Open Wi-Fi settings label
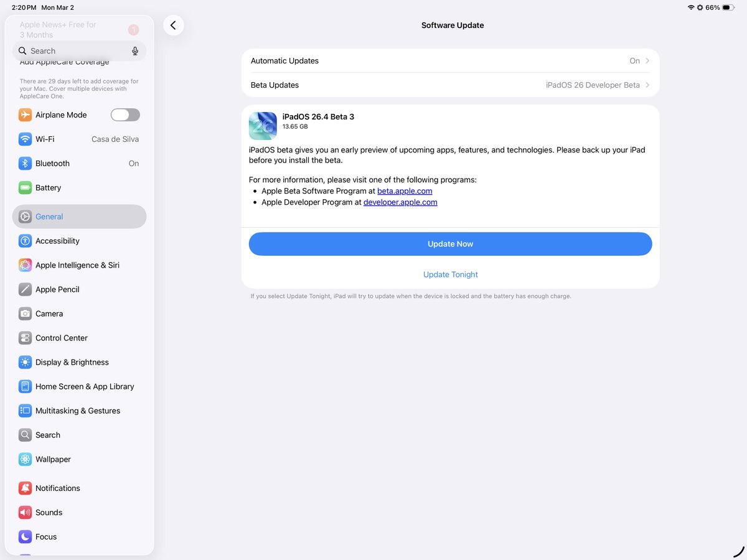The width and height of the screenshot is (747, 560). (45, 139)
